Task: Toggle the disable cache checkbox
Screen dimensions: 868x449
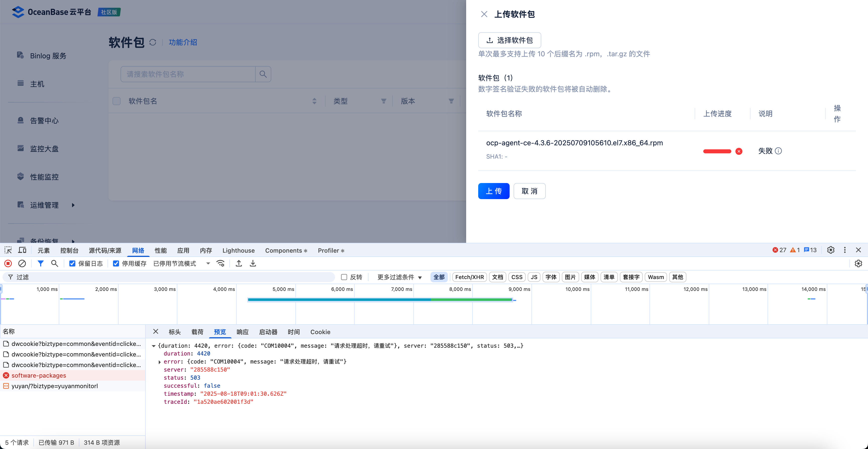Action: coord(116,263)
